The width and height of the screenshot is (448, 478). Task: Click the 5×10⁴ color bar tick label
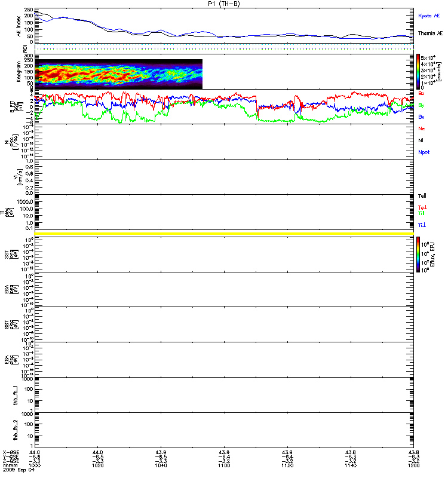pyautogui.click(x=428, y=57)
